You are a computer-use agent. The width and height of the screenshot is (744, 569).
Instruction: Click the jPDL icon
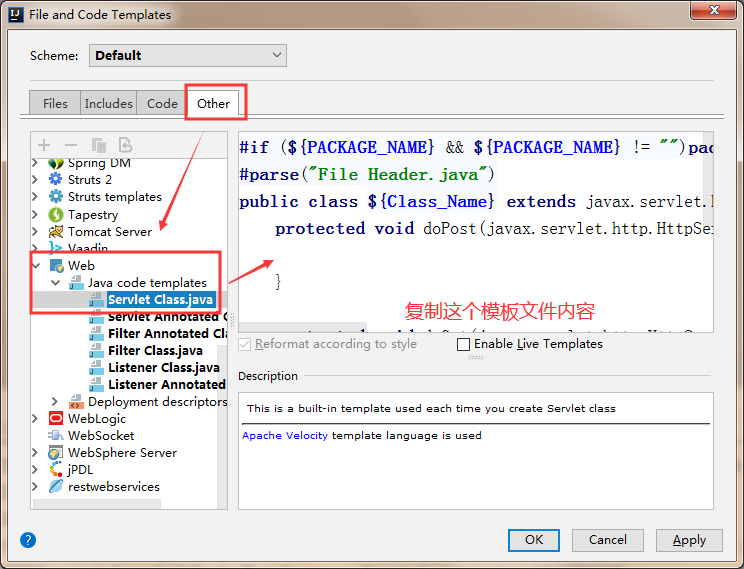pos(56,469)
